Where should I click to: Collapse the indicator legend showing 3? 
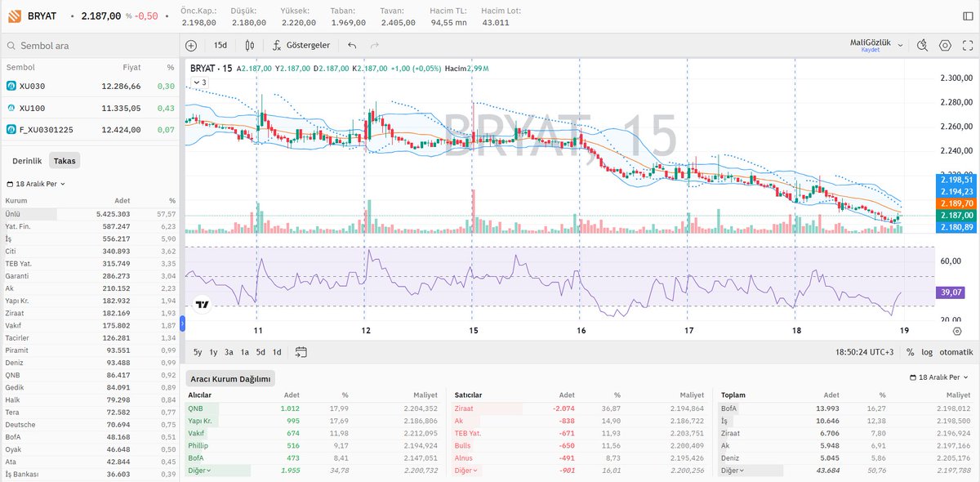(199, 83)
